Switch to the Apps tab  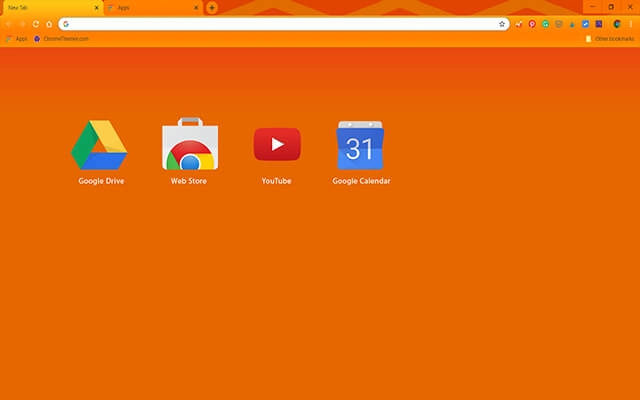point(153,8)
